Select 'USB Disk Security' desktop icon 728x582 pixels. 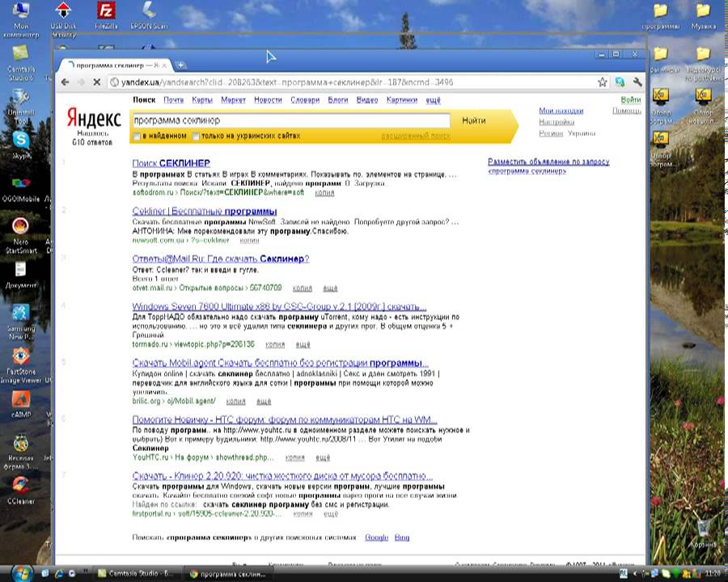point(63,19)
